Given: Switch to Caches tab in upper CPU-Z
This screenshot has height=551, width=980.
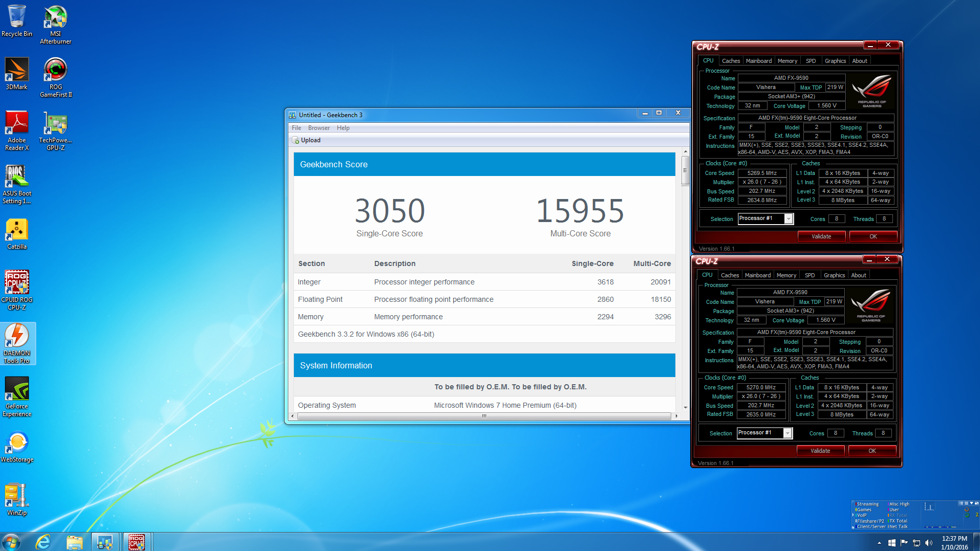Looking at the screenshot, I should (731, 61).
